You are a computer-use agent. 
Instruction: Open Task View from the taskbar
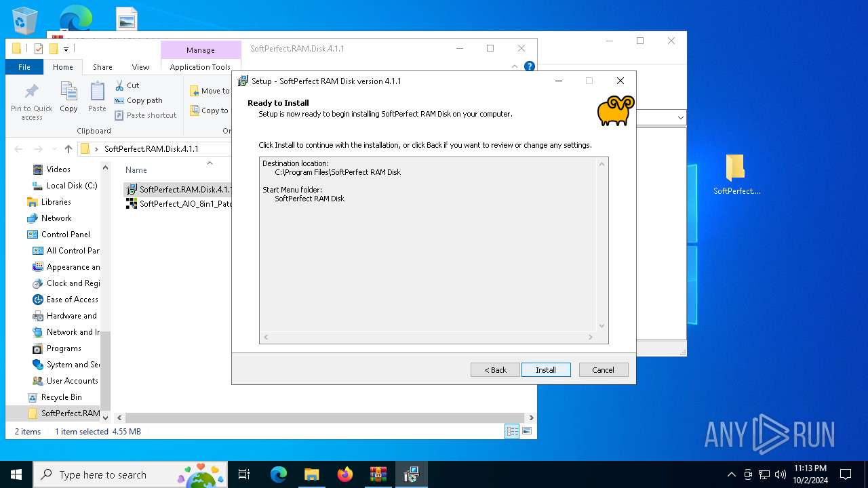pos(244,474)
